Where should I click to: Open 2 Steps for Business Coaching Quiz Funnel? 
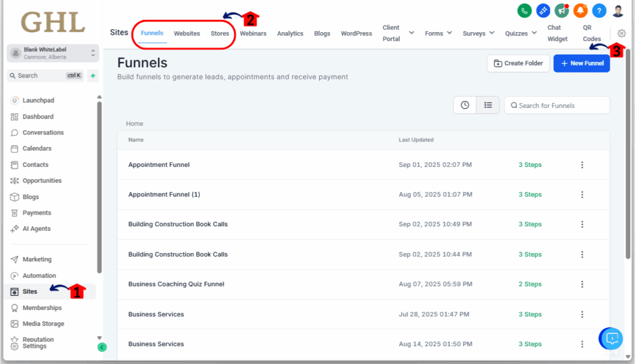click(x=530, y=284)
